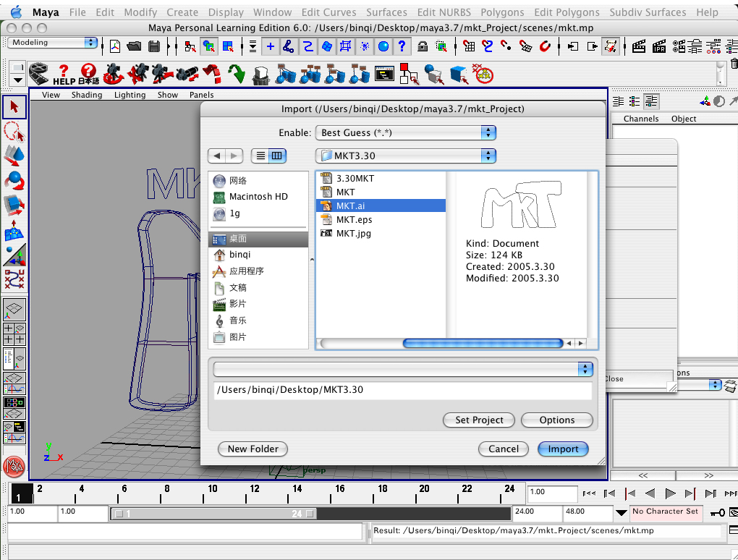Open the single perspective layout icon
The height and width of the screenshot is (560, 738).
tap(14, 310)
